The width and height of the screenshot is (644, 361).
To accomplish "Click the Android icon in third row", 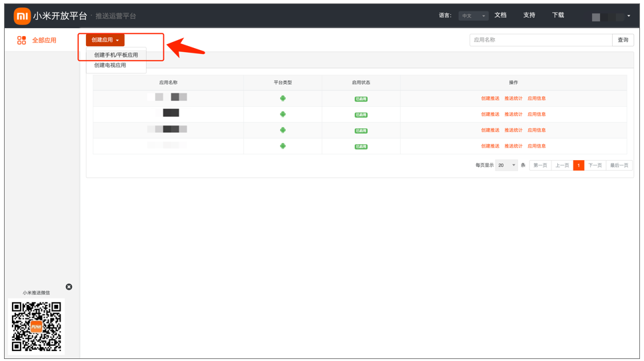I will click(283, 130).
